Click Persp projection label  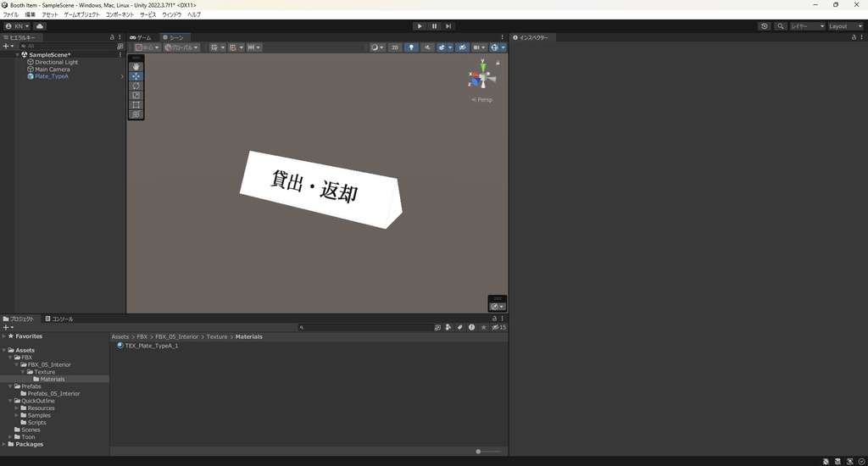pyautogui.click(x=484, y=100)
